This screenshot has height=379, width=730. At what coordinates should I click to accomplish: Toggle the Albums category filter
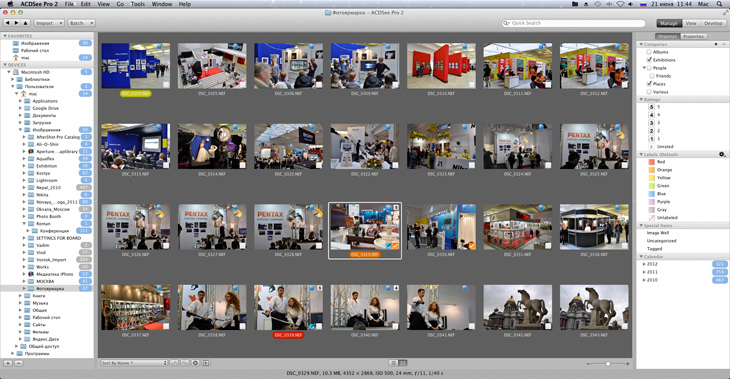click(x=649, y=52)
